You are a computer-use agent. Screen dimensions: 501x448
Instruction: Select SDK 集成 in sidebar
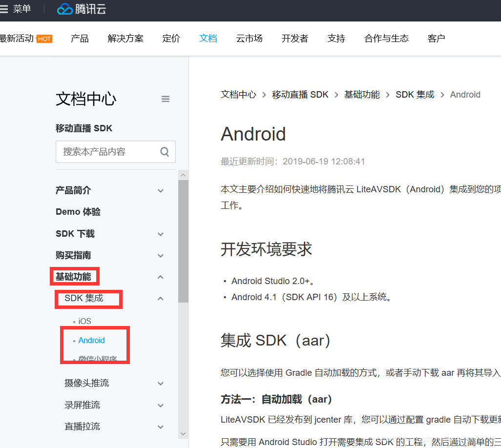83,298
